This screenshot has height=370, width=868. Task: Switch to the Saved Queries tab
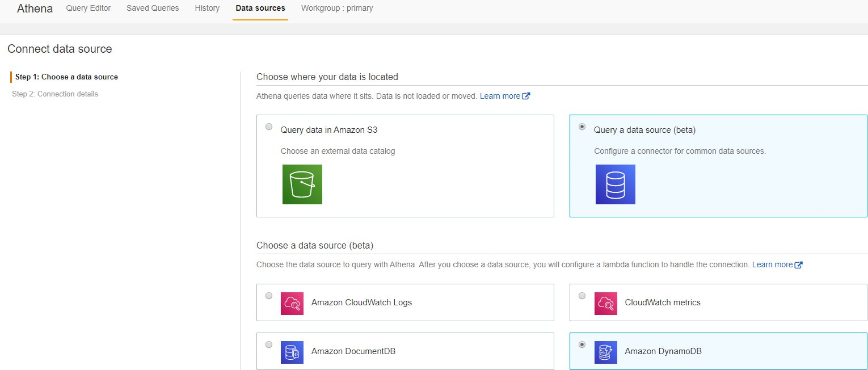[x=153, y=9]
